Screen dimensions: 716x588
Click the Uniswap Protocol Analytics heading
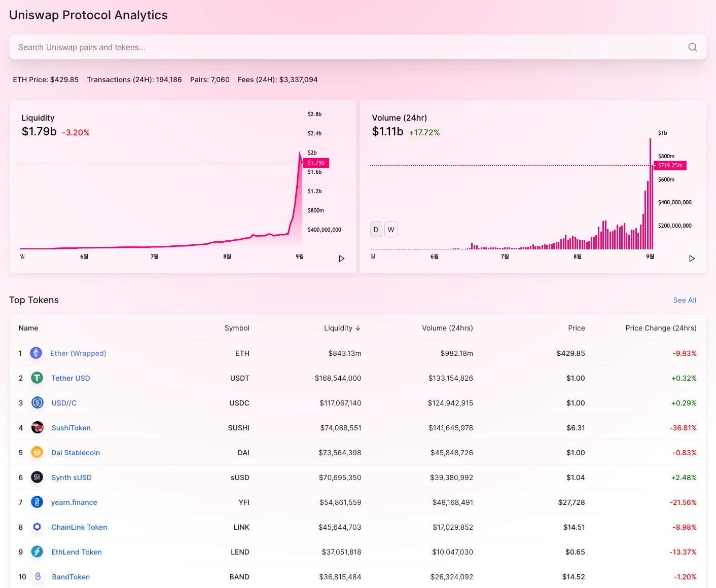tap(88, 15)
